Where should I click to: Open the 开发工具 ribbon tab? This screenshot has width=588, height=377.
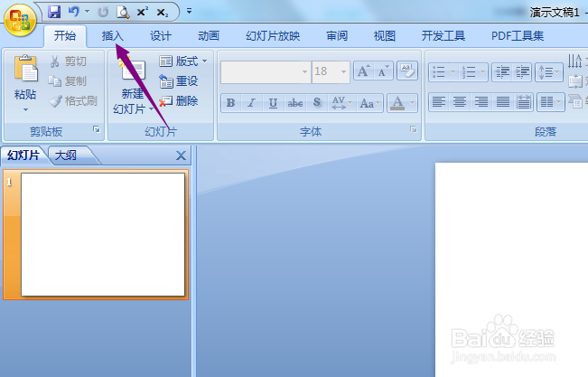coord(443,36)
